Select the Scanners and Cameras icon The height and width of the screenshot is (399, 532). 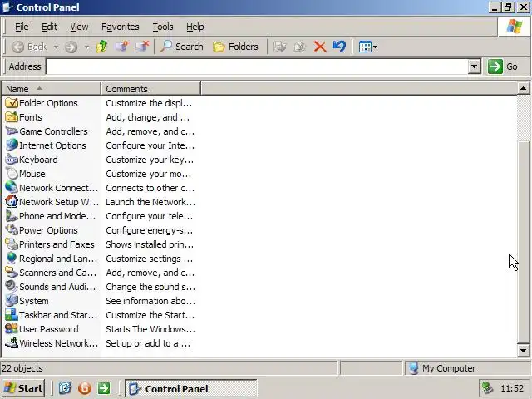[x=12, y=273]
